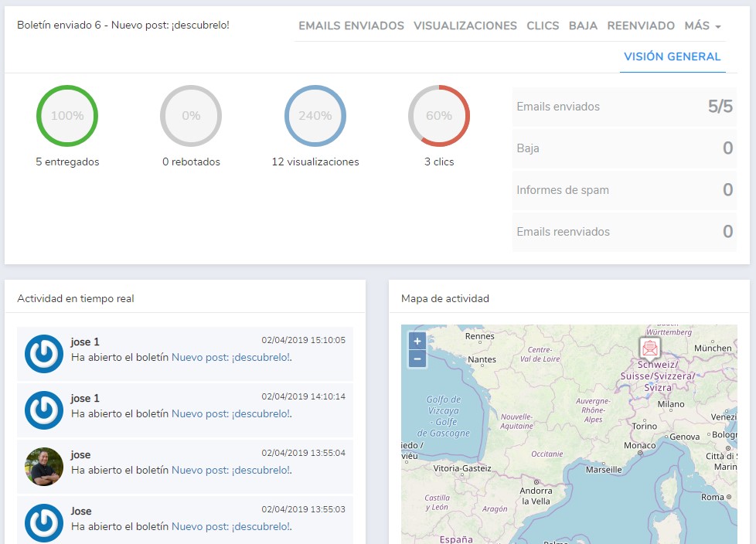The image size is (756, 544).
Task: Click Andorra la Vella on the map
Action: (x=536, y=496)
